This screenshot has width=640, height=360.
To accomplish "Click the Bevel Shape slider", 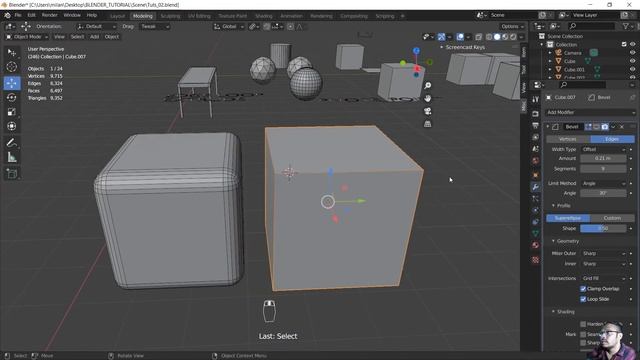I will tap(603, 229).
